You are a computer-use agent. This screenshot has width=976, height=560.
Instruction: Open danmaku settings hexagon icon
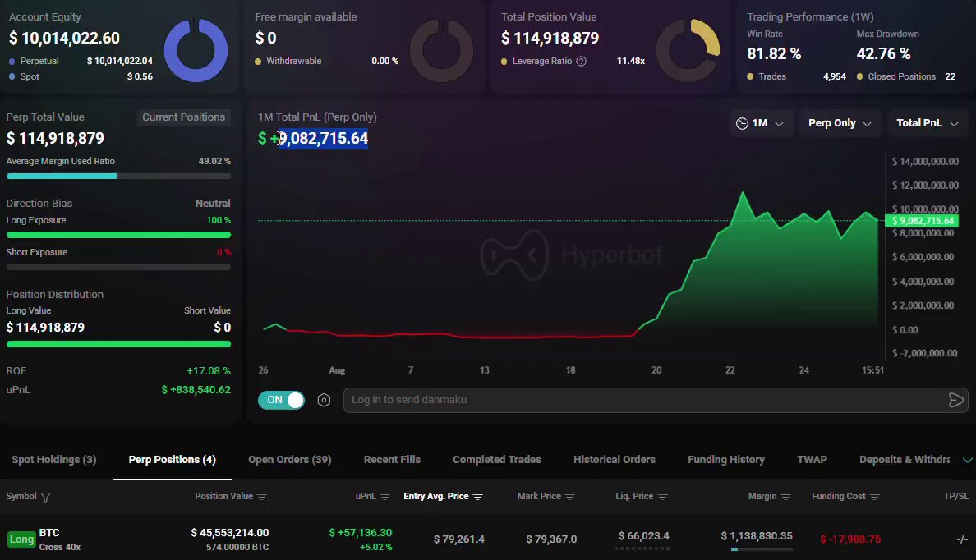324,400
